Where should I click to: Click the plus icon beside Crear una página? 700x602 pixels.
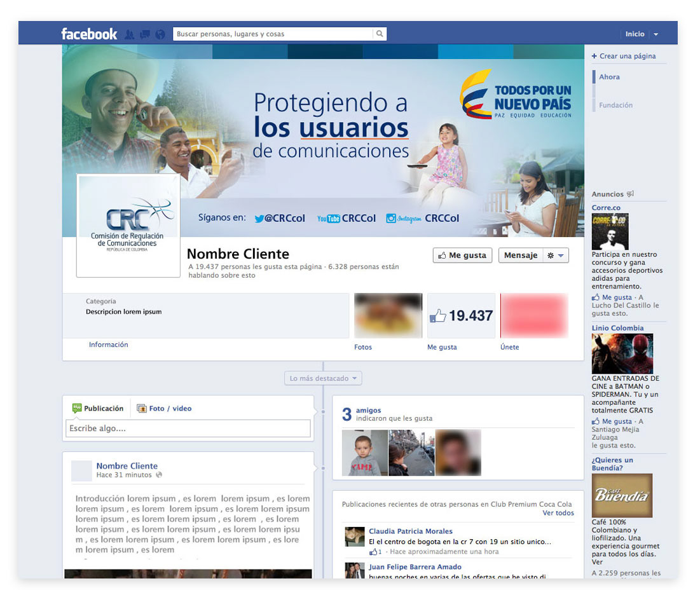[x=594, y=56]
